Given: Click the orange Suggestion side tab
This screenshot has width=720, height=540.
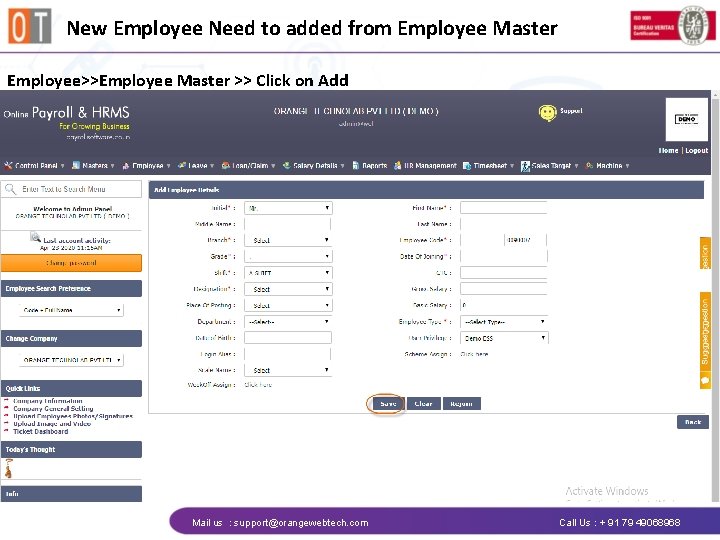Looking at the screenshot, I should coord(705,334).
